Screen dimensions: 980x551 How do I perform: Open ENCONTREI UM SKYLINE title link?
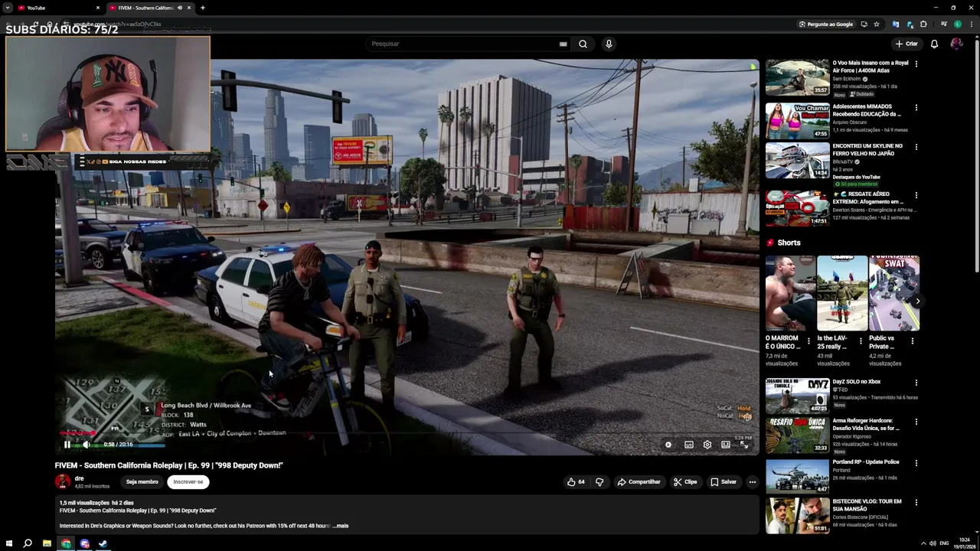[867, 149]
